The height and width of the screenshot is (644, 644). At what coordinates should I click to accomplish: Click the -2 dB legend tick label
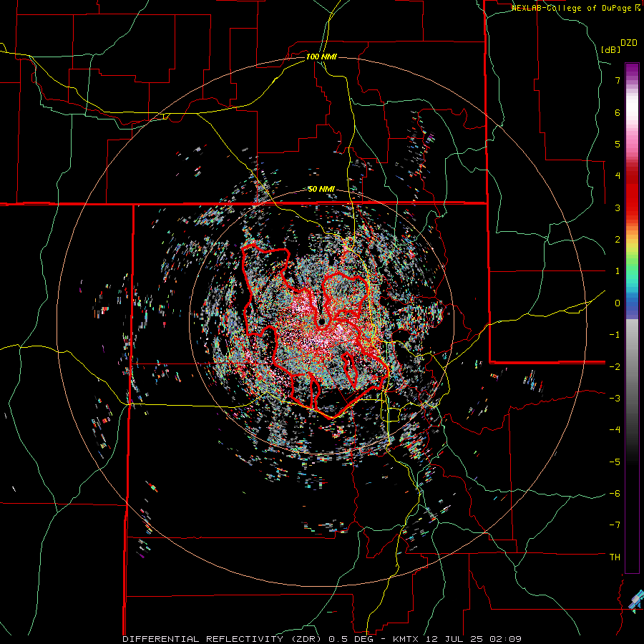click(x=615, y=367)
